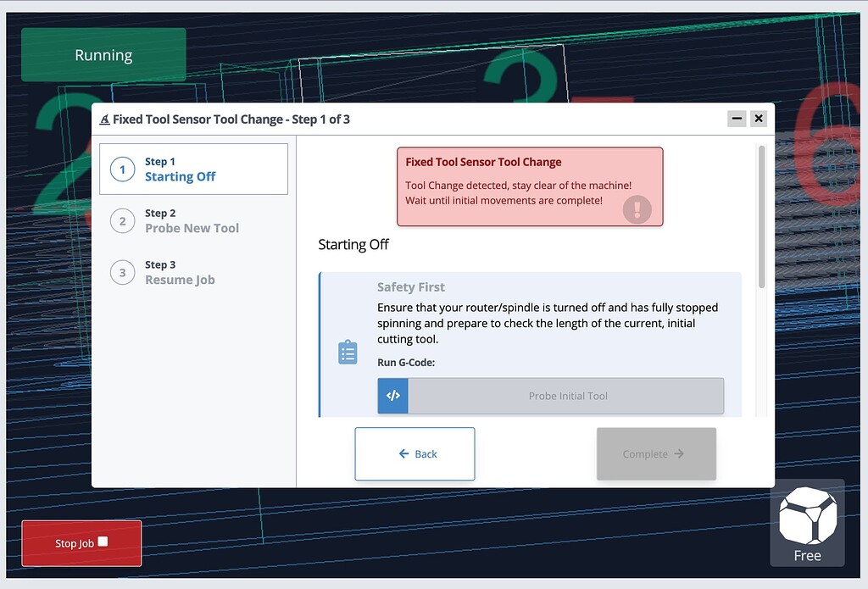Click the left arrow icon beside Back
The width and height of the screenshot is (868, 589).
(403, 454)
